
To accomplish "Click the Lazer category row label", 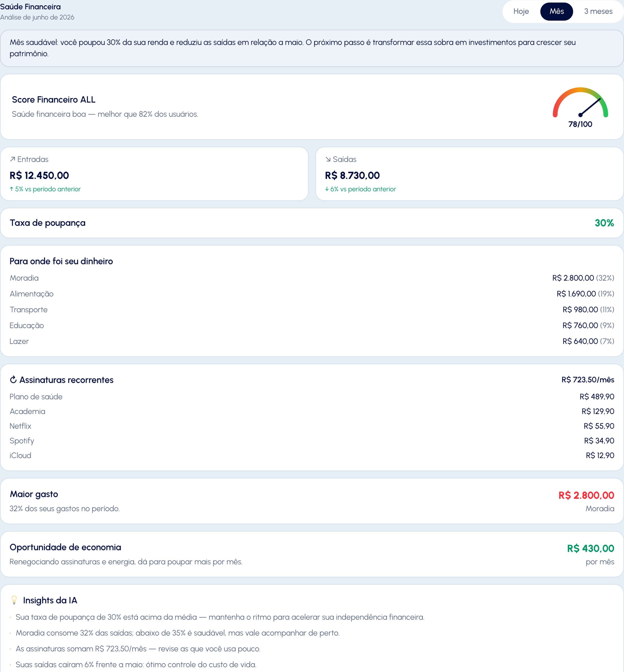I will (x=19, y=341).
